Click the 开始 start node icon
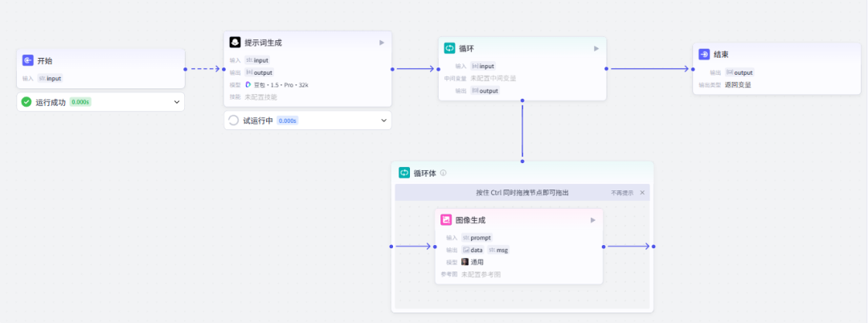The height and width of the screenshot is (323, 868). (27, 60)
